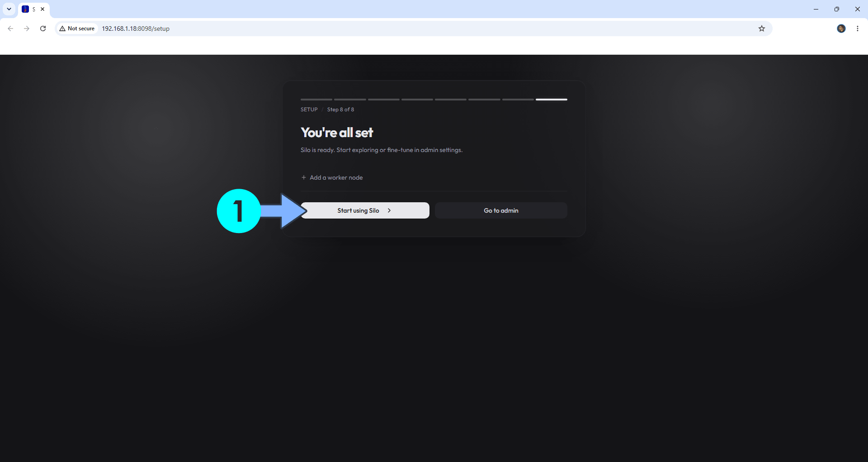Close the browser window
The image size is (868, 462).
(858, 9)
